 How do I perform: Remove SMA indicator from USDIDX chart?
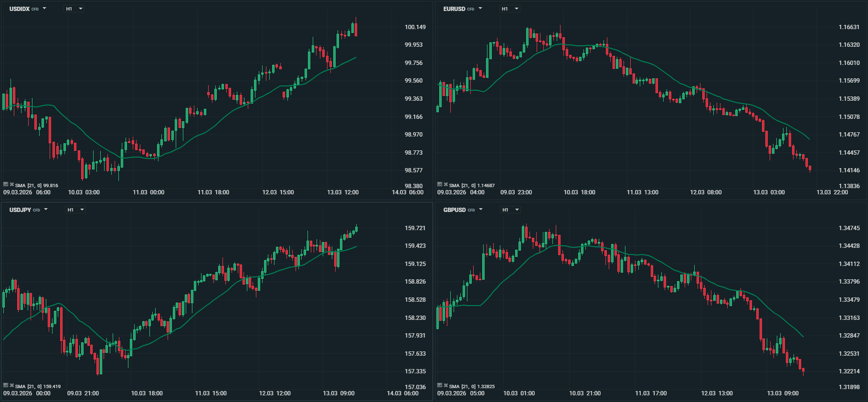tap(12, 184)
